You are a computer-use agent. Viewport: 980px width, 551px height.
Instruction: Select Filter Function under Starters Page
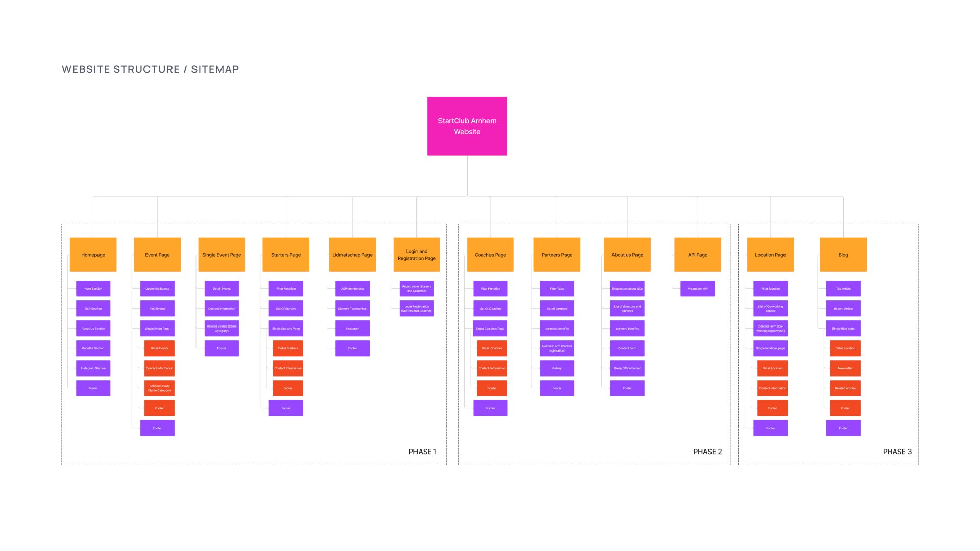tap(286, 289)
